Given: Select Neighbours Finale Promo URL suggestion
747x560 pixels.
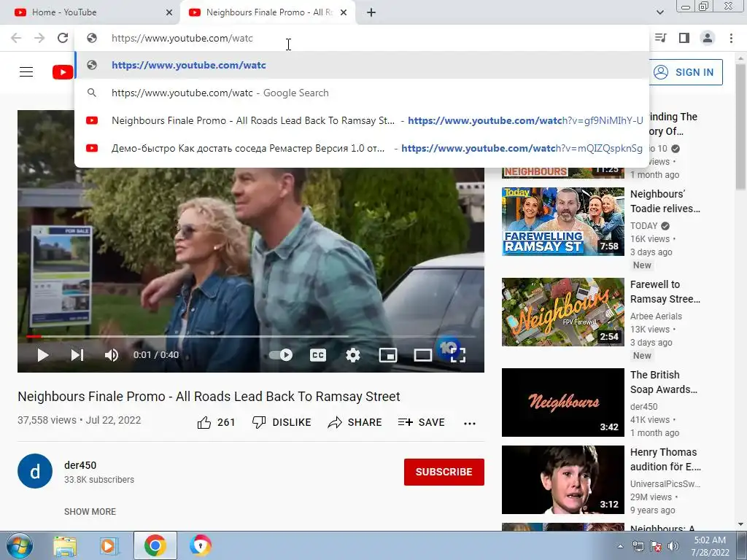Looking at the screenshot, I should (x=362, y=120).
